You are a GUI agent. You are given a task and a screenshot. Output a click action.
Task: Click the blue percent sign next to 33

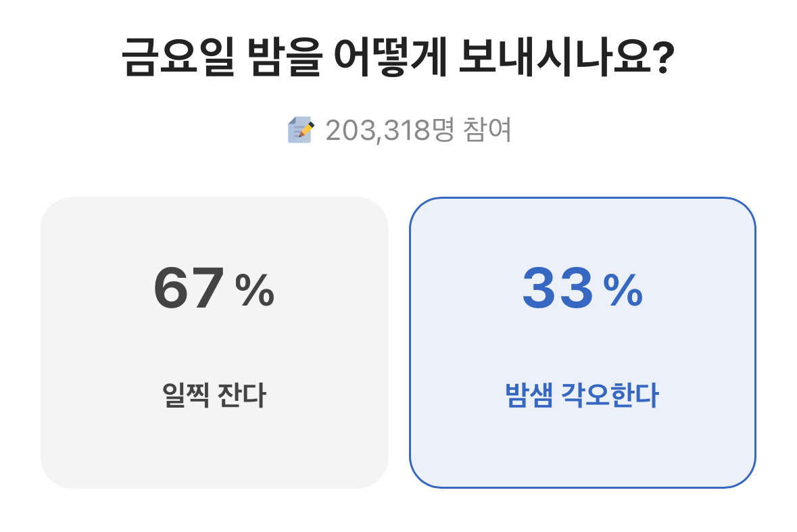coord(623,291)
